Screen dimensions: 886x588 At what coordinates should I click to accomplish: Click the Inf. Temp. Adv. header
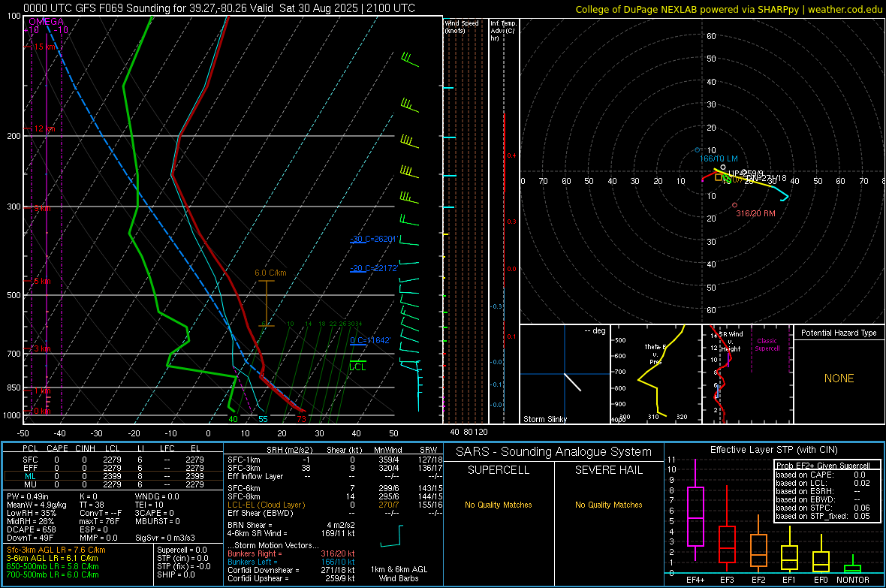(x=503, y=31)
